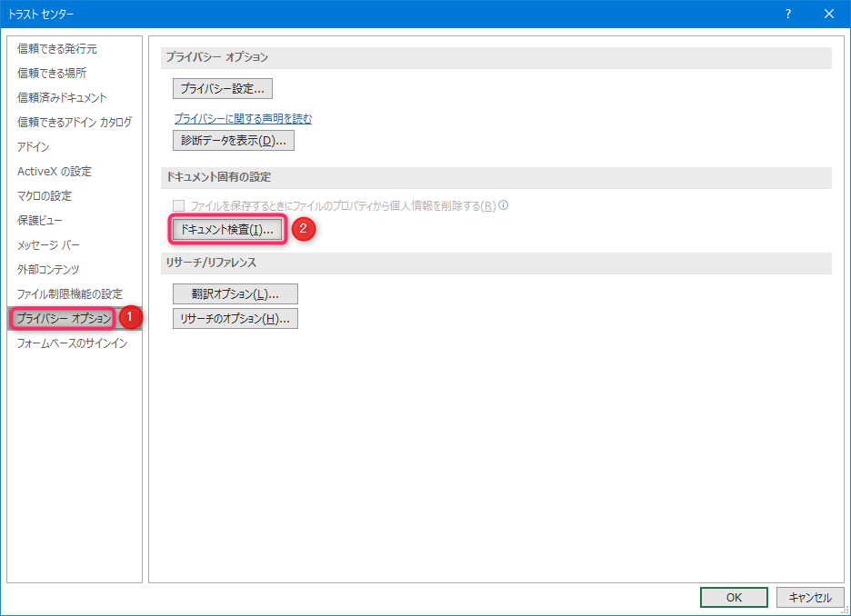The width and height of the screenshot is (851, 616).
Task: Click the プライバシー設定... button
Action: click(x=223, y=89)
